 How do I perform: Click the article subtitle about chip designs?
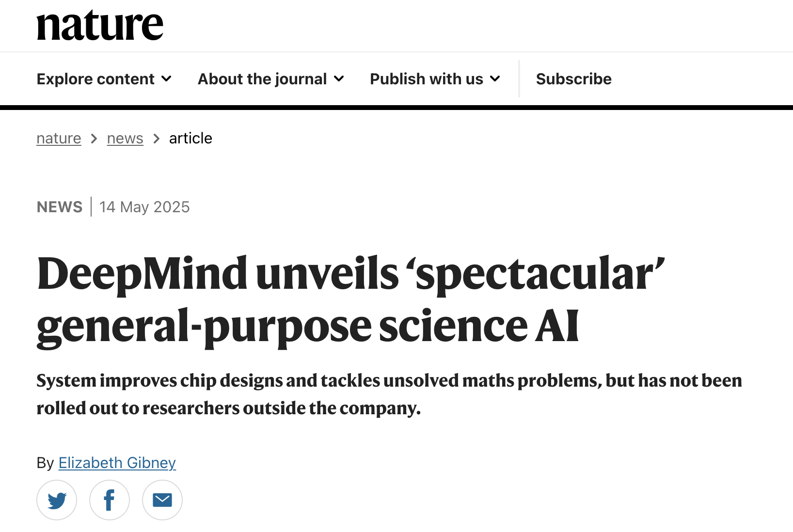(389, 394)
